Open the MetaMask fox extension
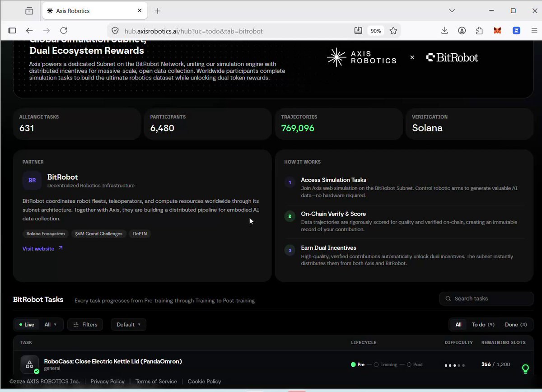 click(x=497, y=31)
